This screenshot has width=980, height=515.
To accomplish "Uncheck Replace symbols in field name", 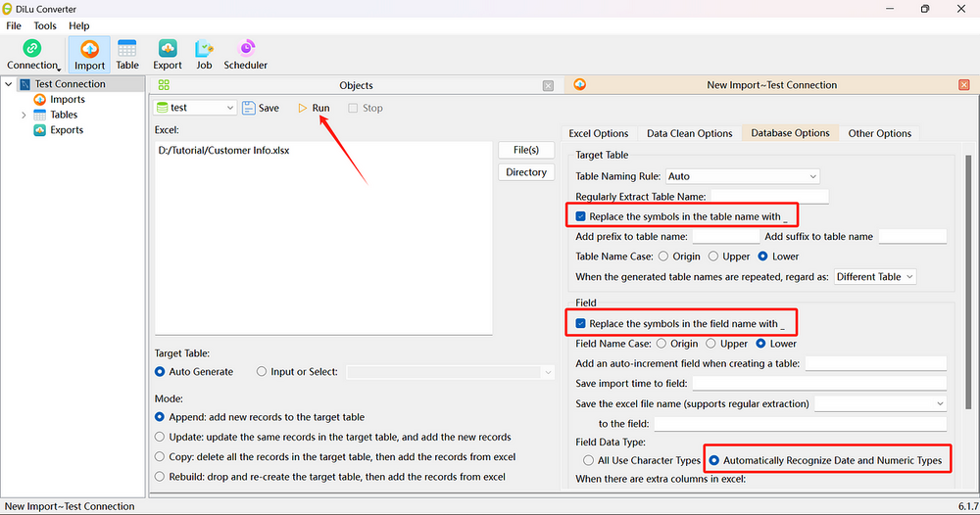I will [581, 324].
